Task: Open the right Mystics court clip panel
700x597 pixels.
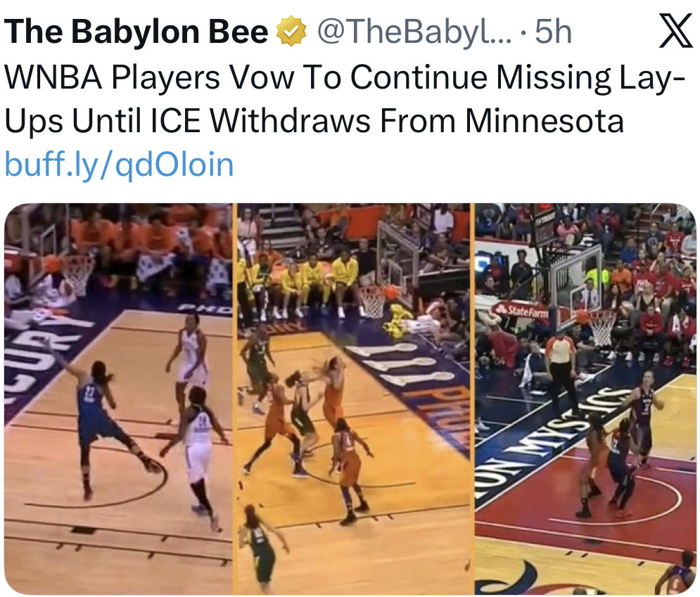Action: (585, 399)
